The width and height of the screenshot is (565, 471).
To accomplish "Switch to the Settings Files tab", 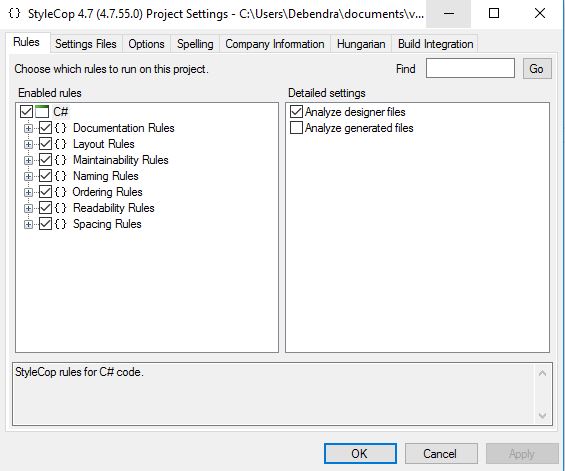I will click(x=86, y=44).
